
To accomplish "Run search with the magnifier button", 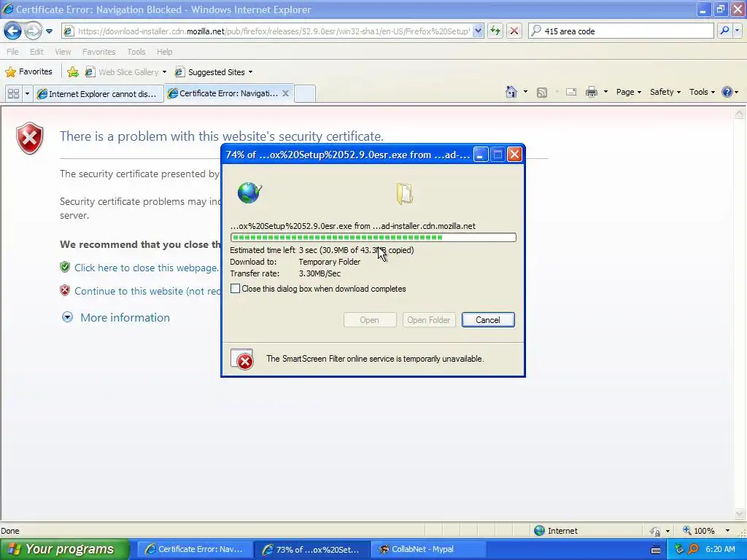I will click(724, 31).
